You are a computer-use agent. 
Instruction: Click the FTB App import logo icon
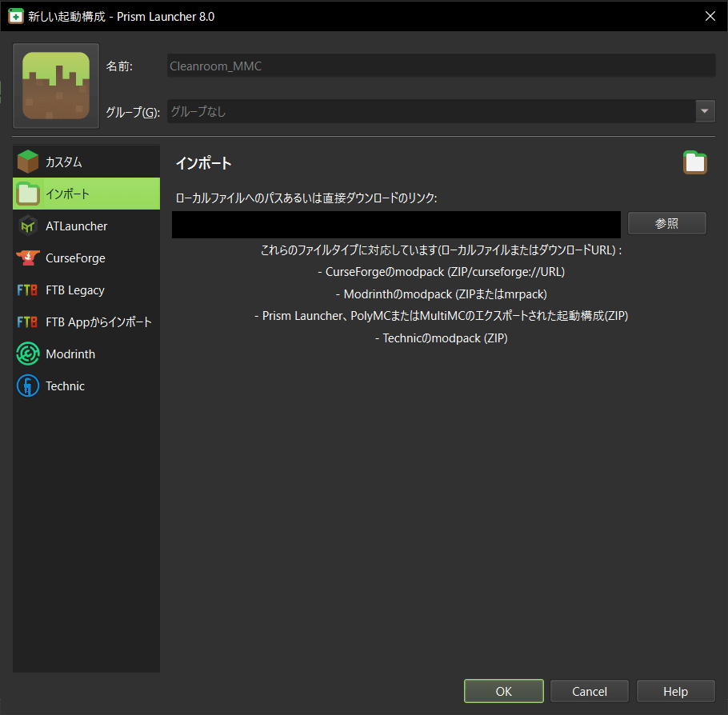[x=27, y=322]
